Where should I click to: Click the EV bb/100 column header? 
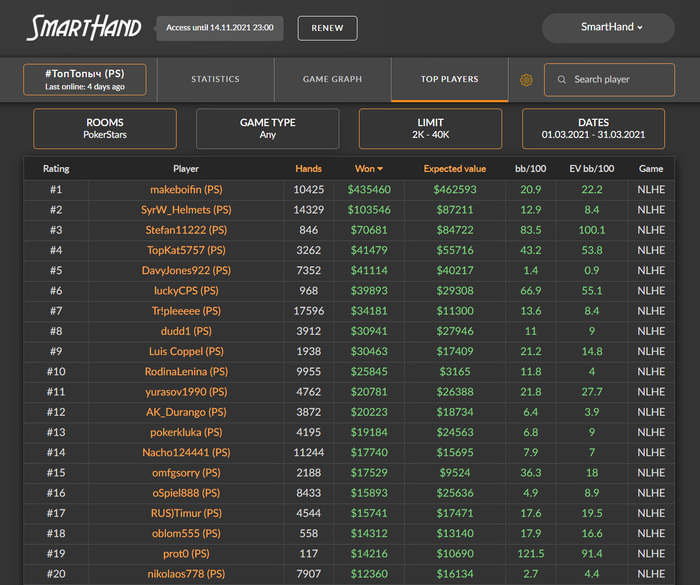click(592, 169)
